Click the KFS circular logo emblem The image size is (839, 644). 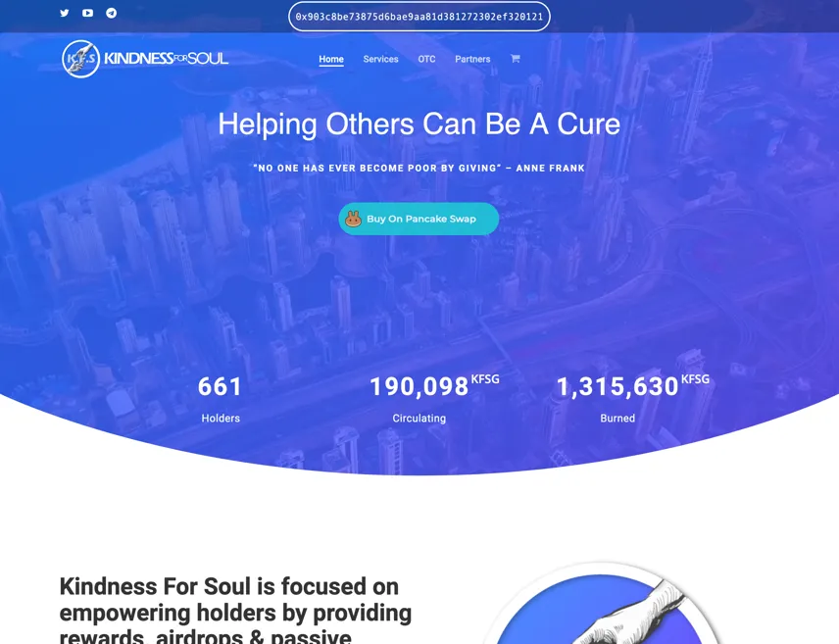80,59
